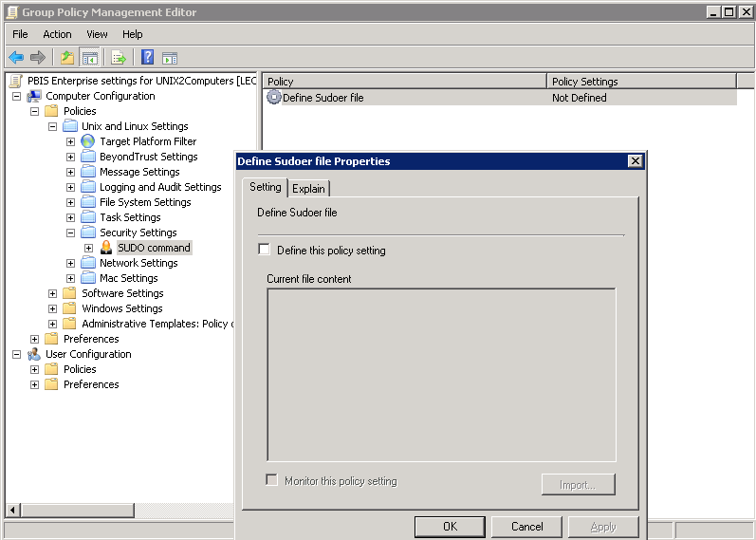Click the Target Platform Filter globe icon
This screenshot has height=540, width=756.
click(88, 141)
